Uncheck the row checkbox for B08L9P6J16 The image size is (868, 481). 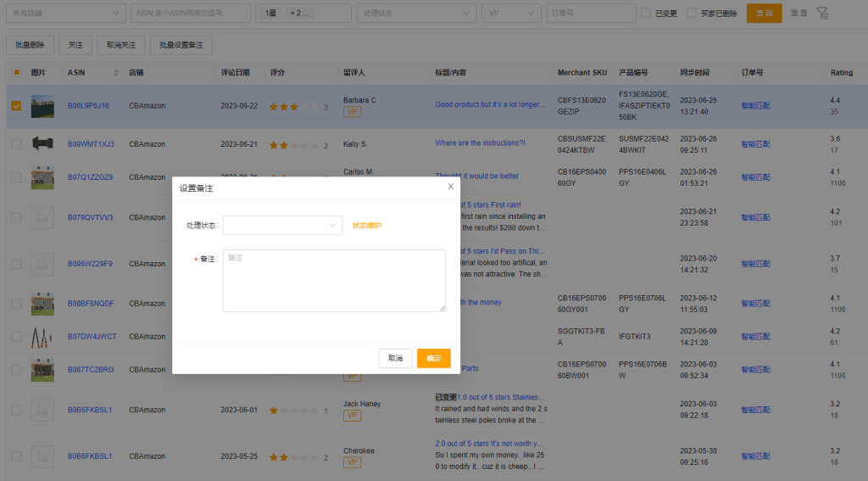click(x=16, y=106)
